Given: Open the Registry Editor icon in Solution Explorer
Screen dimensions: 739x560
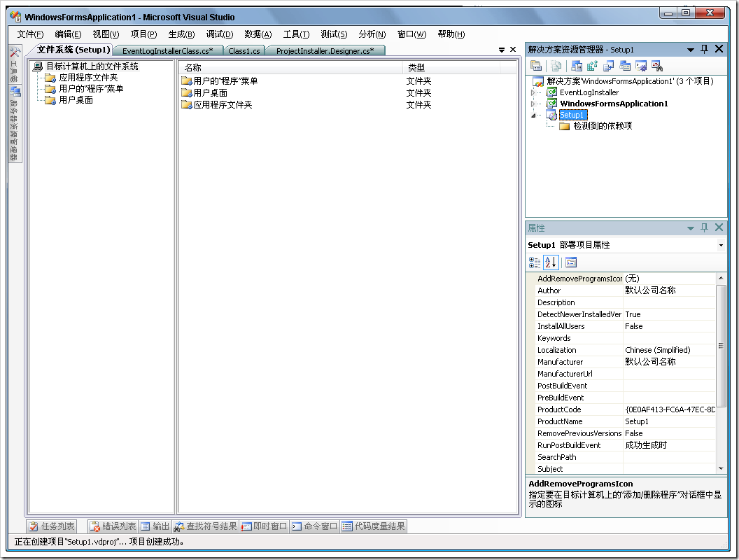Looking at the screenshot, I should (x=593, y=66).
